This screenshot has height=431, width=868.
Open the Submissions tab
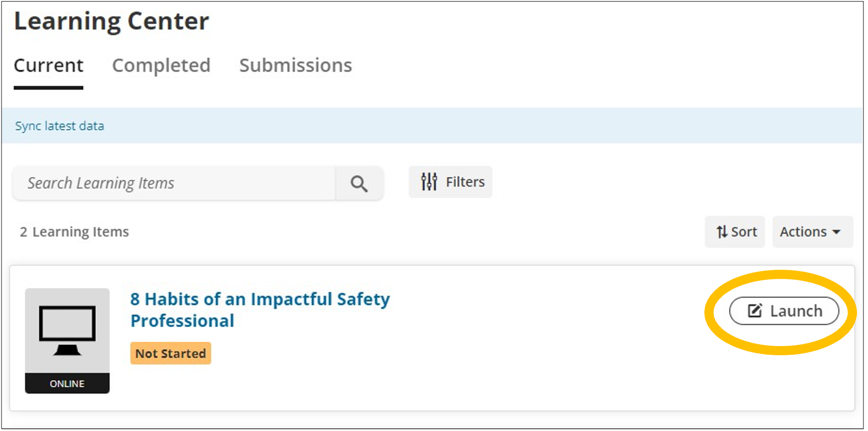(295, 66)
